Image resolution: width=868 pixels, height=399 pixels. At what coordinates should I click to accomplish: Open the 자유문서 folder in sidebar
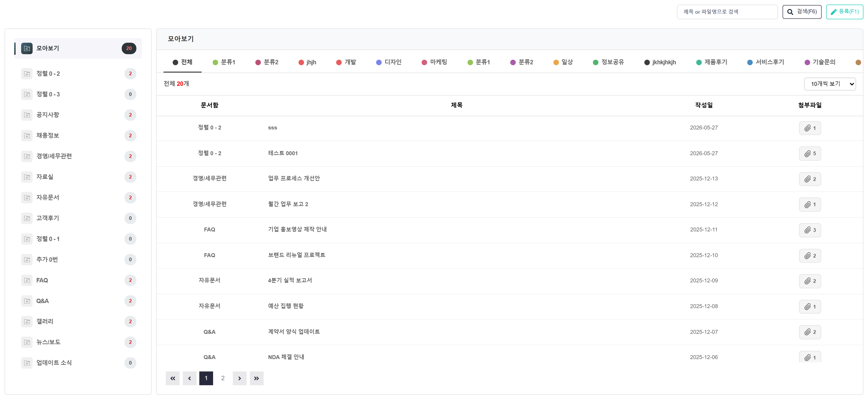click(x=78, y=197)
